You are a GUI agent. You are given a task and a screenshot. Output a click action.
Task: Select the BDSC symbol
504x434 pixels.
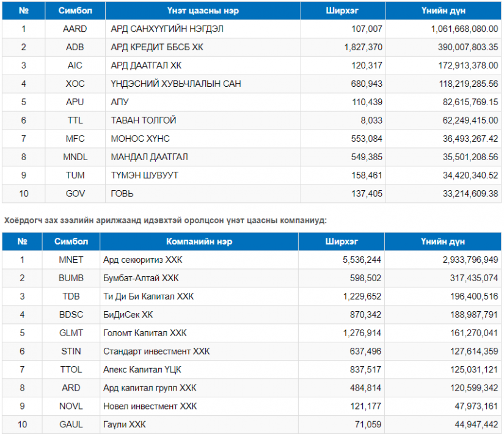pyautogui.click(x=71, y=315)
